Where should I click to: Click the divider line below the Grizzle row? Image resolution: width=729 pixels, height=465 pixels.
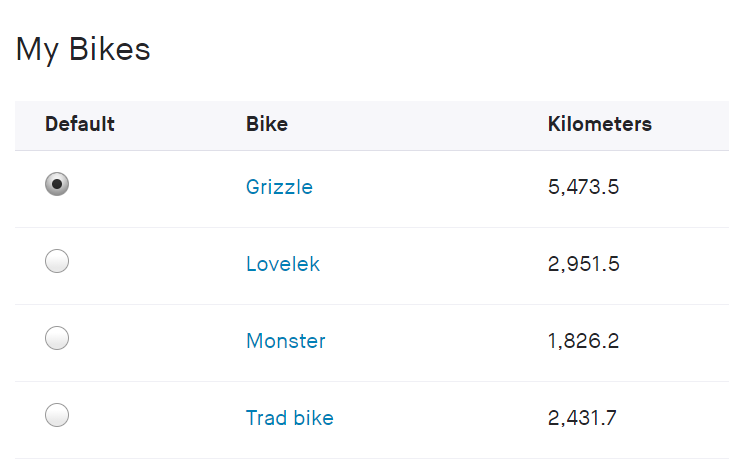pos(372,227)
